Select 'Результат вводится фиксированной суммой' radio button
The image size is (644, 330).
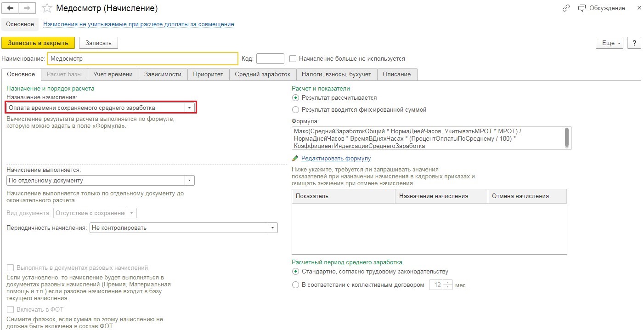(x=296, y=110)
